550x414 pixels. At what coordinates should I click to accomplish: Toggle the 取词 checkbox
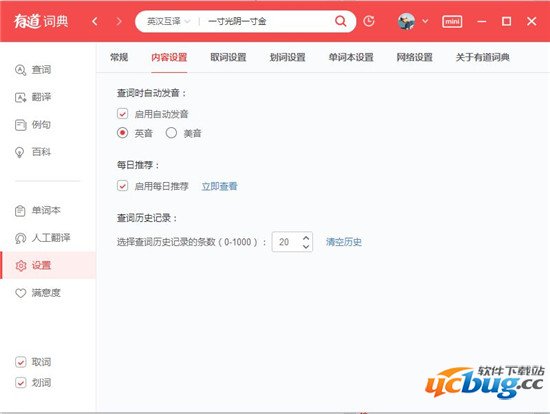(x=21, y=362)
